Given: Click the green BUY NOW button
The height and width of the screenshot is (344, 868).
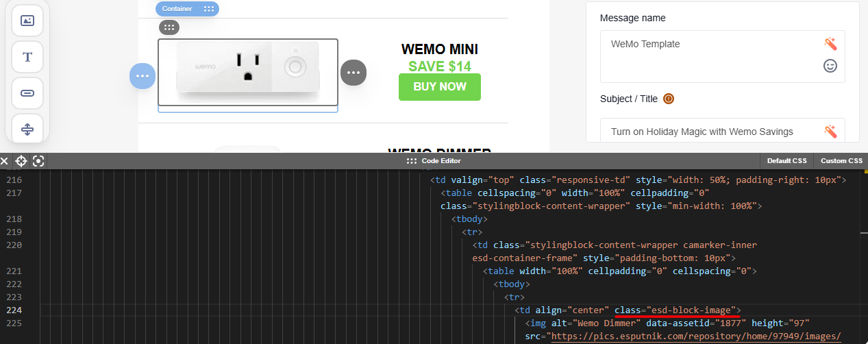Looking at the screenshot, I should pos(440,87).
